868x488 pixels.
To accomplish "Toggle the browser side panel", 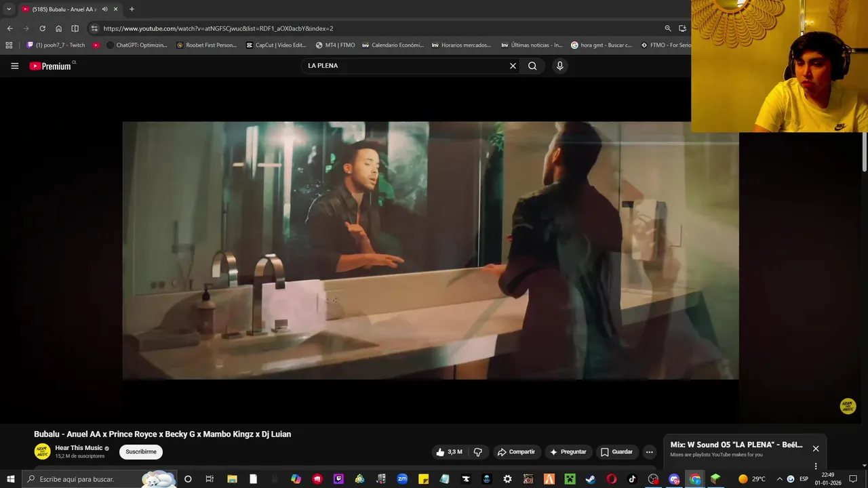I will [x=75, y=28].
